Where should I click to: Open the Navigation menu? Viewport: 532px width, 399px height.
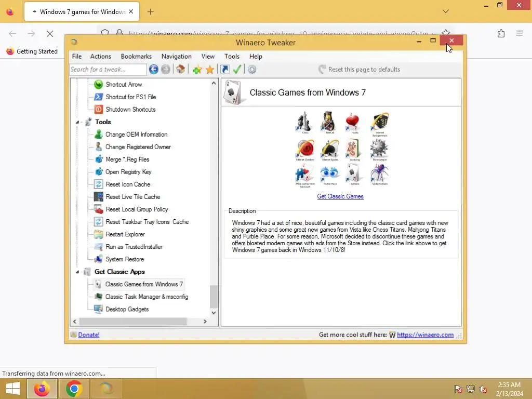pos(177,56)
